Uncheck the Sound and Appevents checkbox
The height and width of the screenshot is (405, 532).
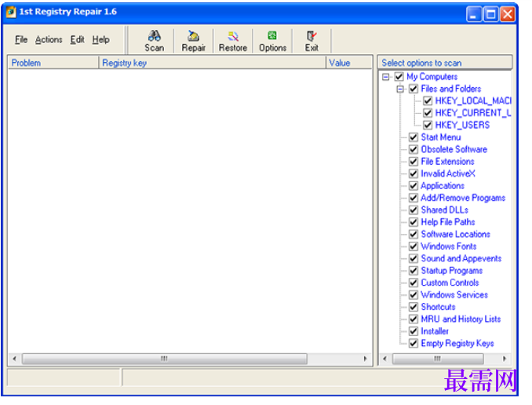click(414, 259)
